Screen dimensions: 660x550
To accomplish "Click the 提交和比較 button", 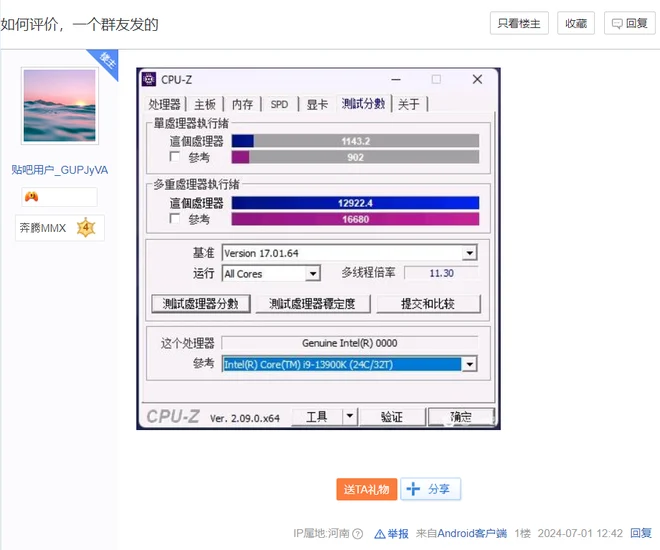I will (428, 303).
